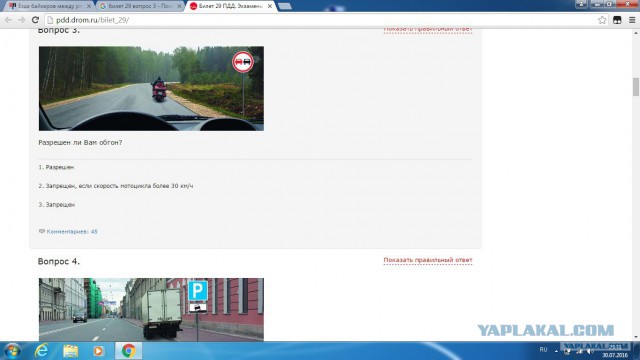
Task: Open the extension icon beside the star
Action: pyautogui.click(x=617, y=20)
